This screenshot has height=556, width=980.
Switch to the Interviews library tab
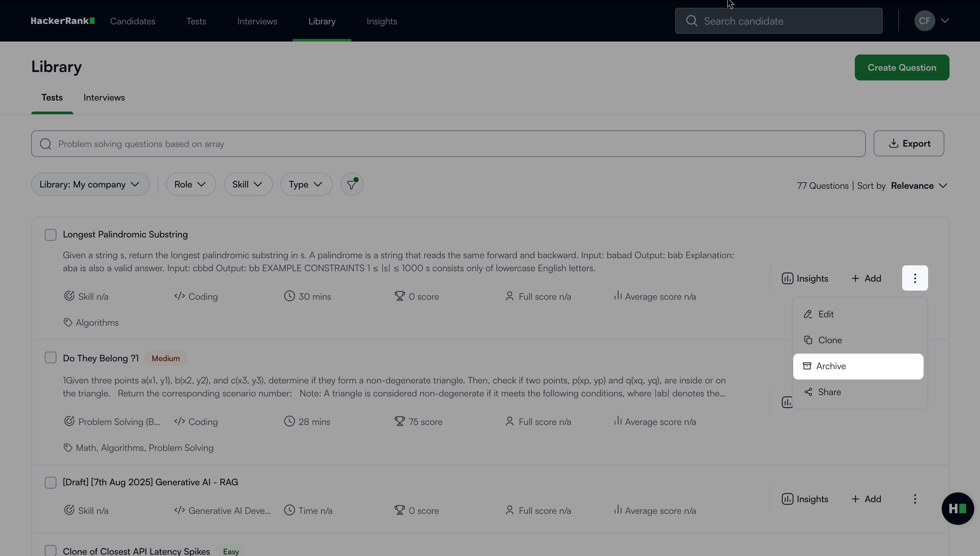(104, 98)
